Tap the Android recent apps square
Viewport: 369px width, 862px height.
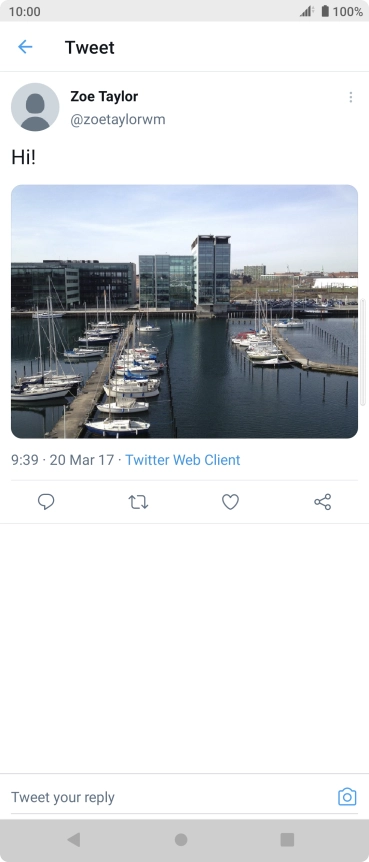(287, 839)
